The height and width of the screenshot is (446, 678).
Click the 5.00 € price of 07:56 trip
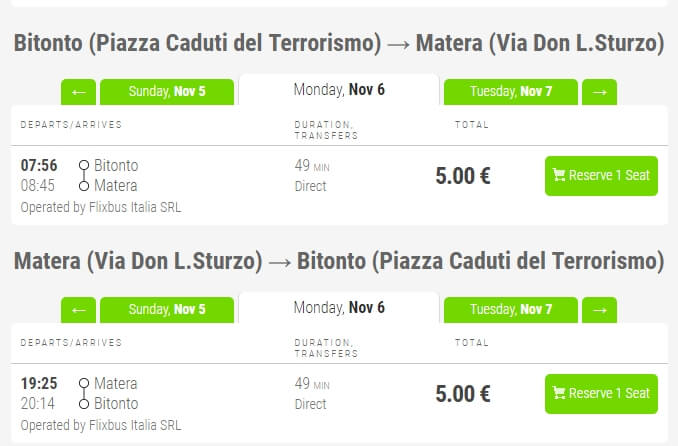463,176
